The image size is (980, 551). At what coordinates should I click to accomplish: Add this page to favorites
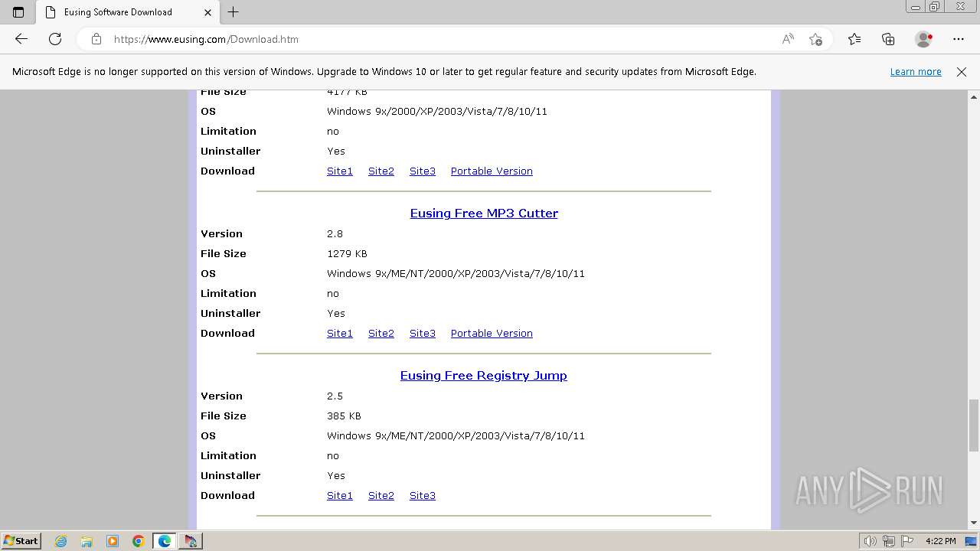(x=815, y=39)
